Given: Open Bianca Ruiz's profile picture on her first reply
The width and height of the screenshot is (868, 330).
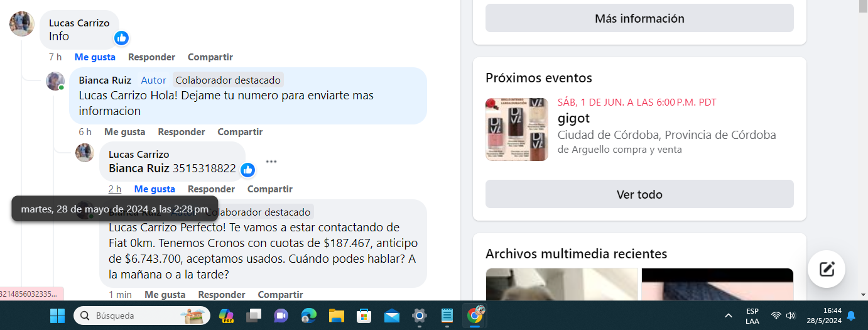Looking at the screenshot, I should pyautogui.click(x=55, y=81).
